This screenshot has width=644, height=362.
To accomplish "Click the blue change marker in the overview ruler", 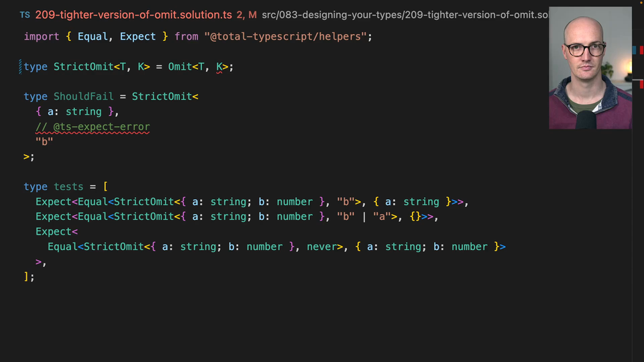I will 634,50.
